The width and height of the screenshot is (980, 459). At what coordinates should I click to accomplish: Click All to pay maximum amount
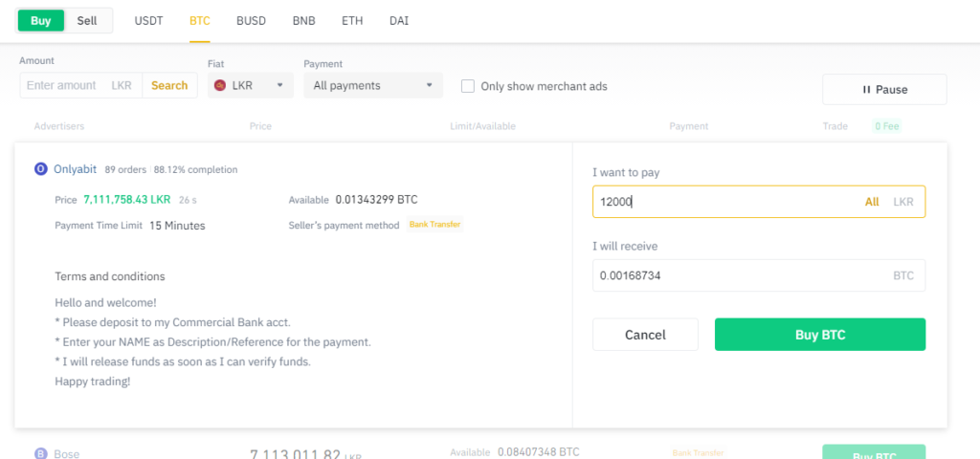click(872, 202)
